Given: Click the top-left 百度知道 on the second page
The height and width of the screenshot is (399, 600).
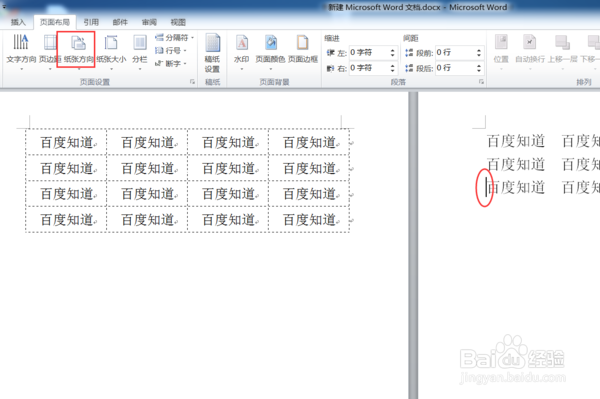Looking at the screenshot, I should (516, 141).
